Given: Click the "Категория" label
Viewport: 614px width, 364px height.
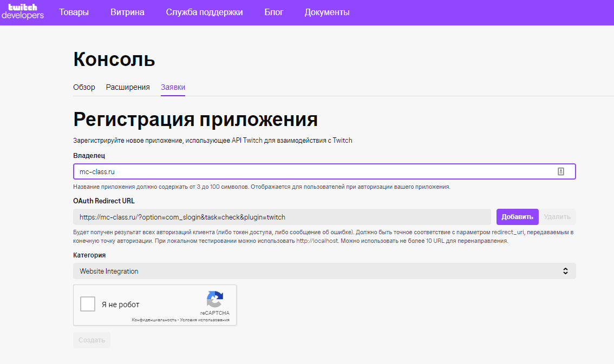Looking at the screenshot, I should (x=89, y=255).
